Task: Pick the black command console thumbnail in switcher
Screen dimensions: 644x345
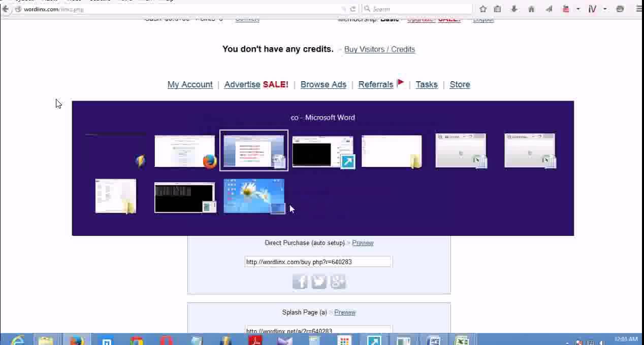Action: 185,198
